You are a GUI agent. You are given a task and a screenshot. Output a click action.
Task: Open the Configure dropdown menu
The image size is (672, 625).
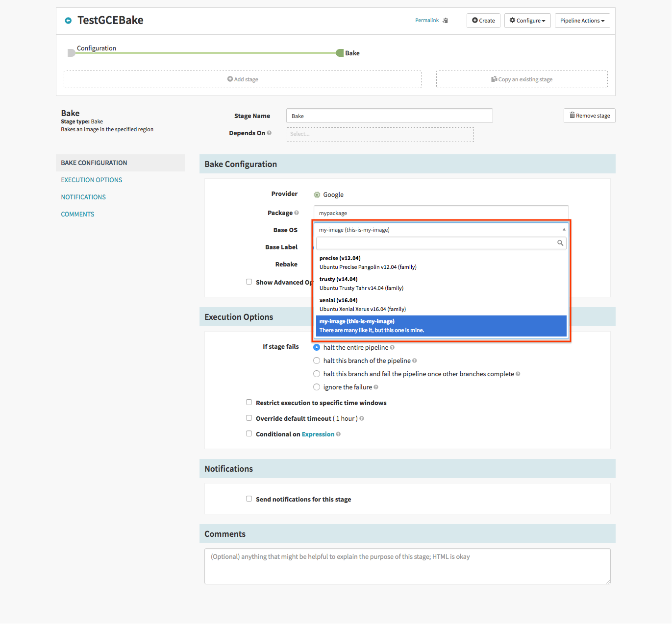click(x=527, y=21)
